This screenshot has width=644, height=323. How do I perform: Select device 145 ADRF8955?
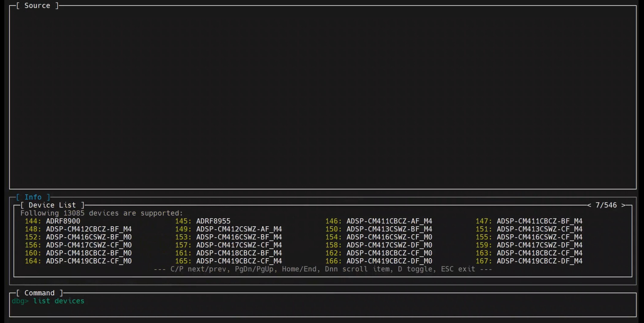213,221
